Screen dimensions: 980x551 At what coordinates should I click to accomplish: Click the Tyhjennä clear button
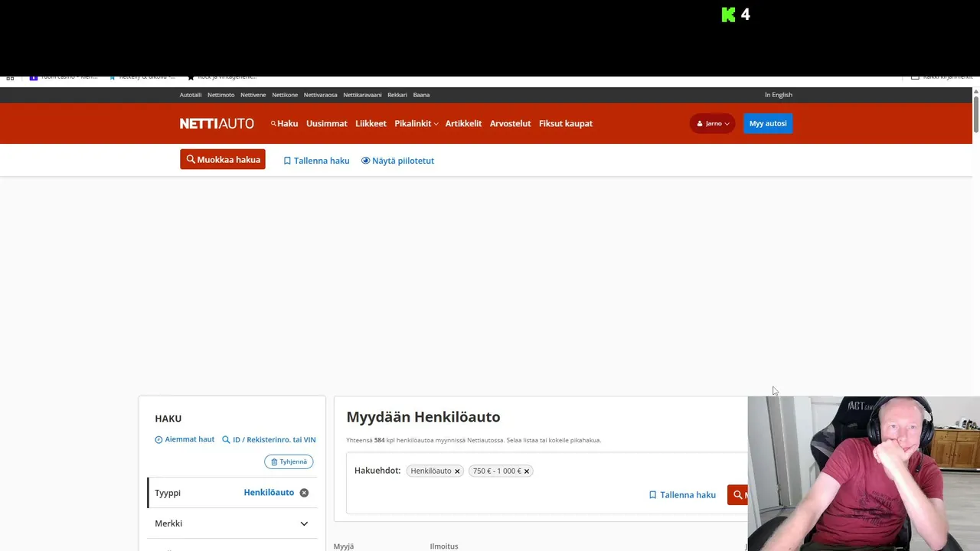[289, 461]
